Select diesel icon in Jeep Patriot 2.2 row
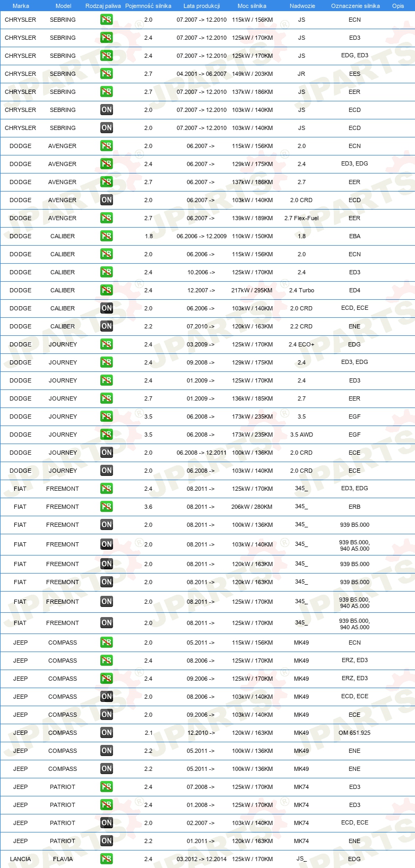Image resolution: width=415 pixels, height=868 pixels. 107,841
